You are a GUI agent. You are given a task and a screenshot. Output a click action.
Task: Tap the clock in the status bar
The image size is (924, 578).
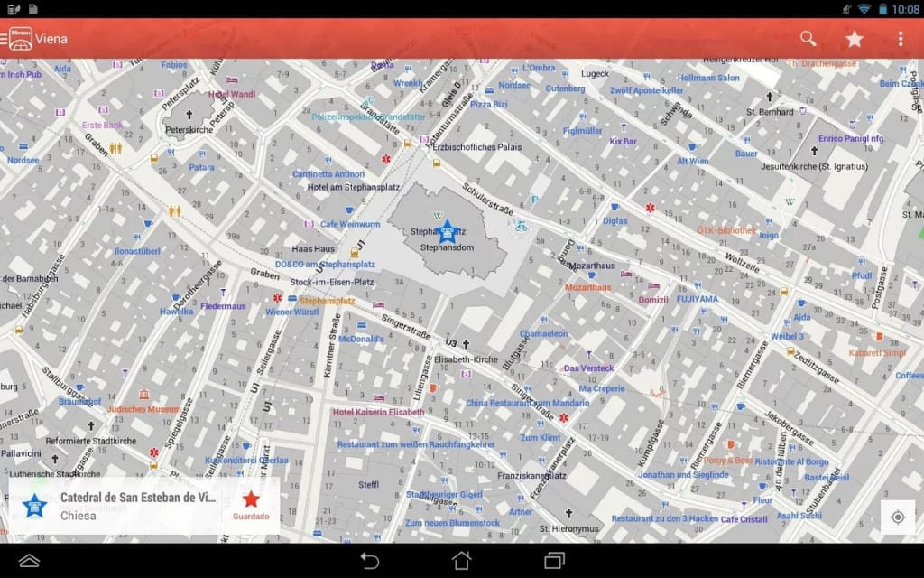(907, 8)
